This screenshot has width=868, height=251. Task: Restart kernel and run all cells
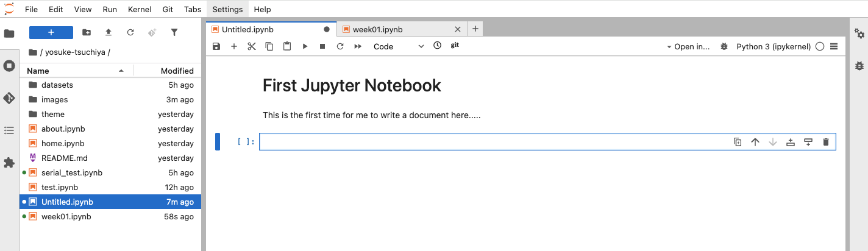pyautogui.click(x=358, y=46)
